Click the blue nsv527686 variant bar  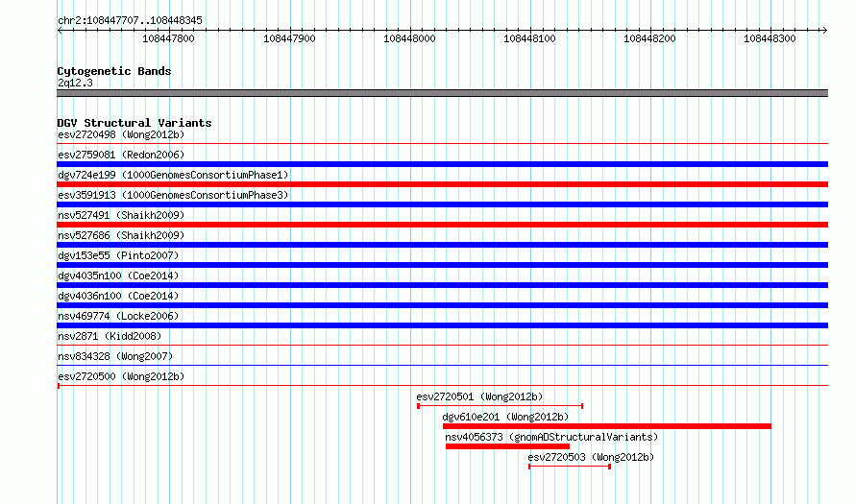click(442, 245)
